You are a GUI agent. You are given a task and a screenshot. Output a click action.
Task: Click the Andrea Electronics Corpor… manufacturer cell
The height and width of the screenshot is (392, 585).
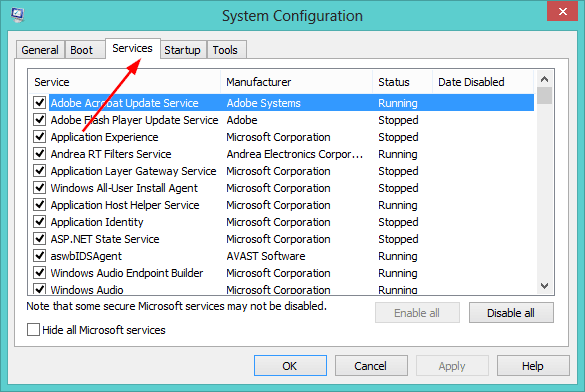(295, 154)
